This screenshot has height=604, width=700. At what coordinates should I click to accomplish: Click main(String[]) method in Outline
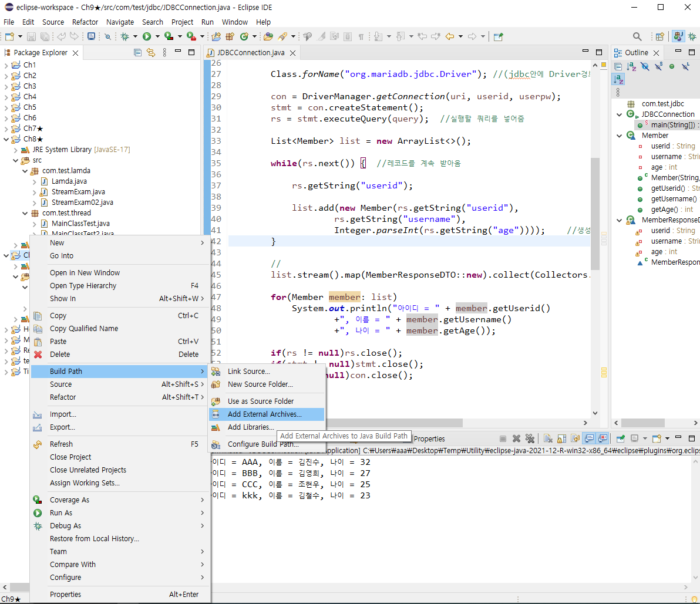[x=668, y=125]
